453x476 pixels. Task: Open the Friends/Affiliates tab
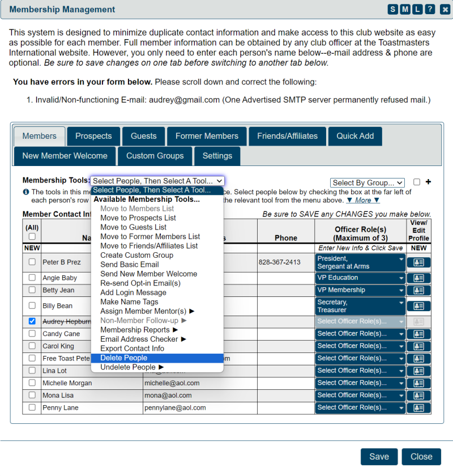pos(287,136)
